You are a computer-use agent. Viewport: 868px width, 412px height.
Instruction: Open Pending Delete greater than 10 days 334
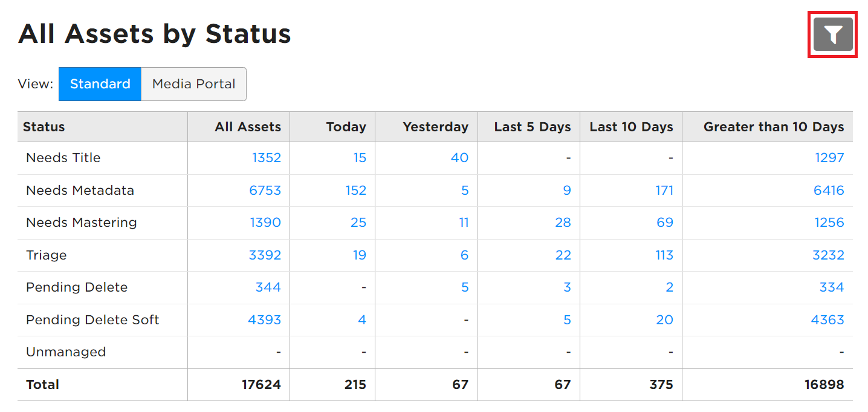tap(832, 287)
